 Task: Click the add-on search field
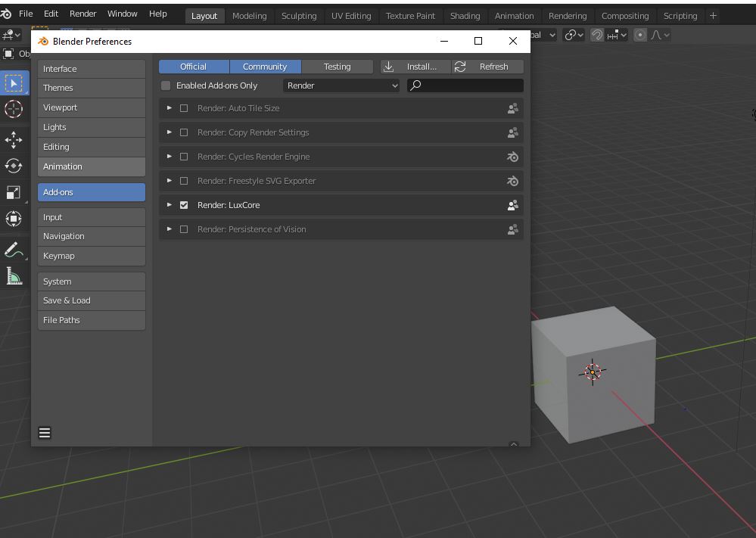(x=471, y=86)
